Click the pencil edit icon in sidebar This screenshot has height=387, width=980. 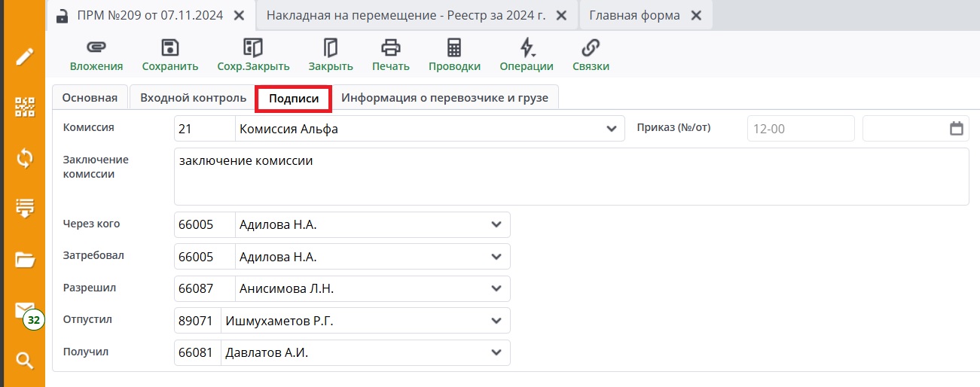pos(25,56)
